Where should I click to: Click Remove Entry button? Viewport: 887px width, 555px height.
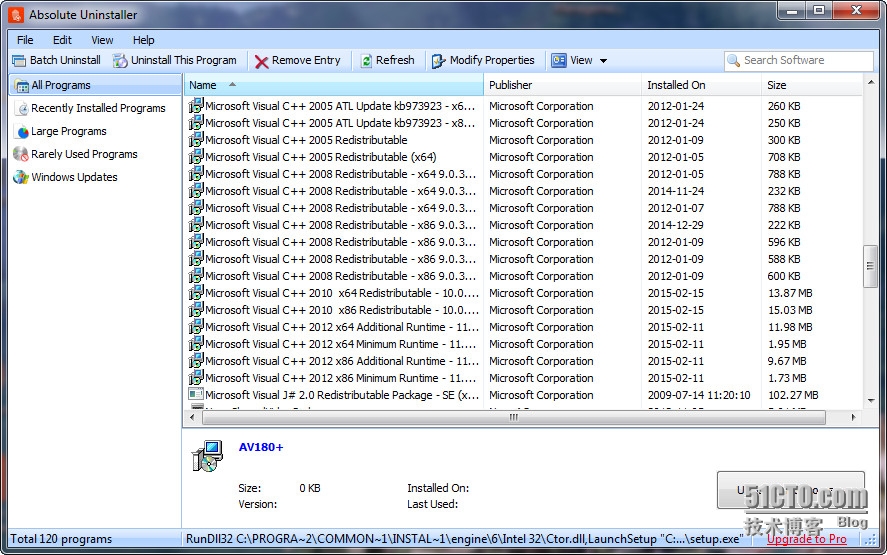pos(298,61)
